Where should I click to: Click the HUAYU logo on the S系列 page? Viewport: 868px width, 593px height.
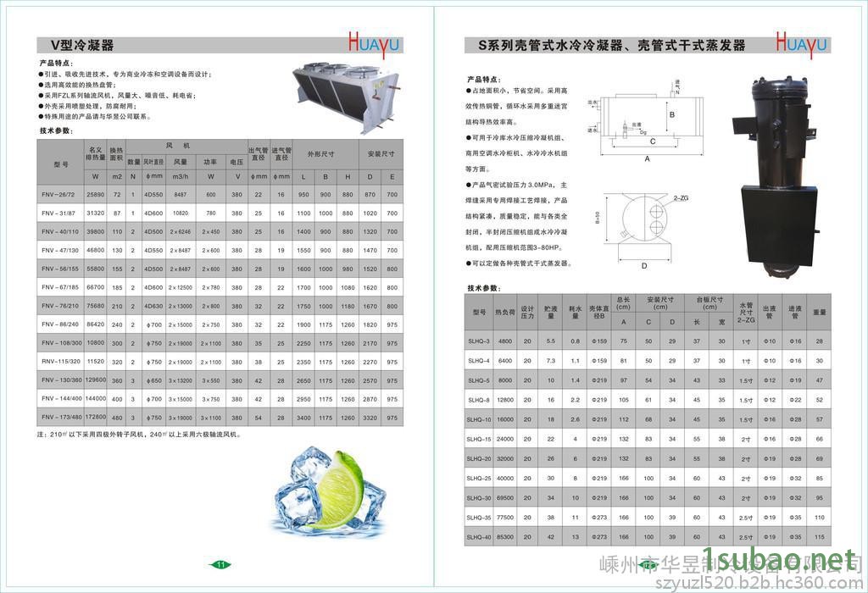(x=802, y=44)
